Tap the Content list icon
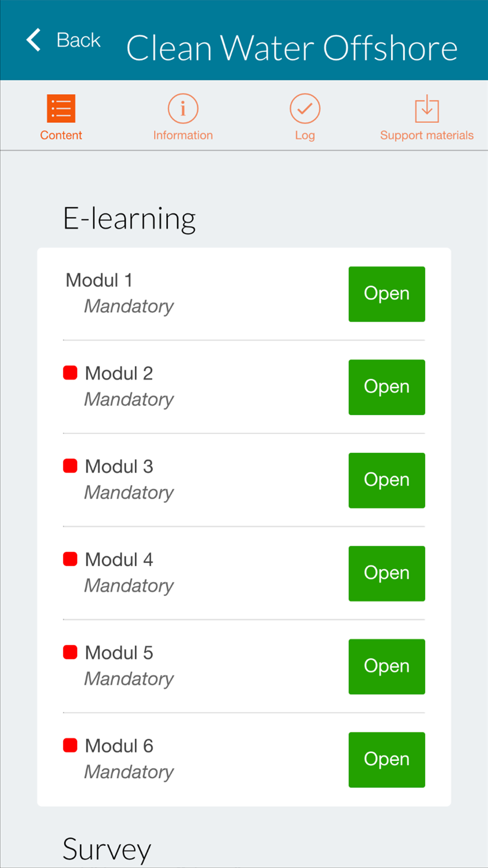The height and width of the screenshot is (868, 488). point(61,108)
